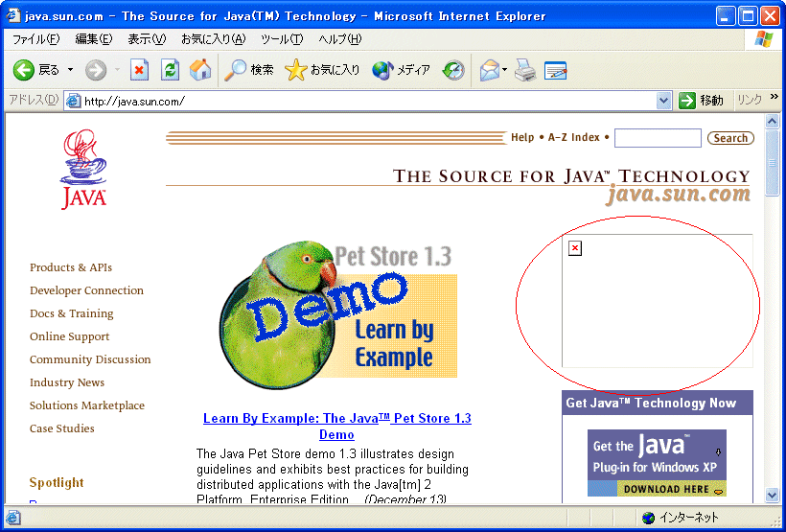Click in the address bar URL field
786x532 pixels.
click(368, 102)
